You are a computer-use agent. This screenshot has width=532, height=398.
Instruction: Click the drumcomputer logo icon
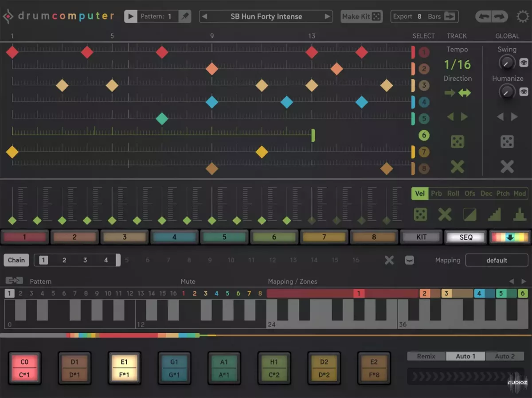tap(8, 17)
